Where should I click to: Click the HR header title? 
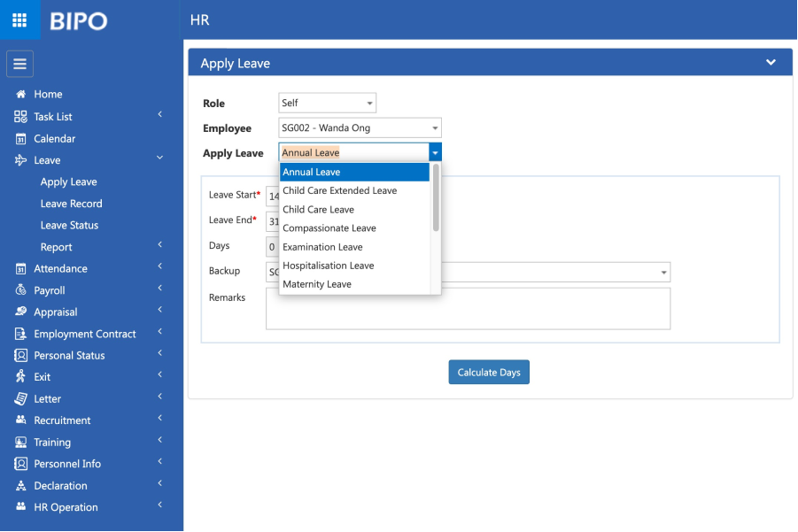tap(199, 19)
